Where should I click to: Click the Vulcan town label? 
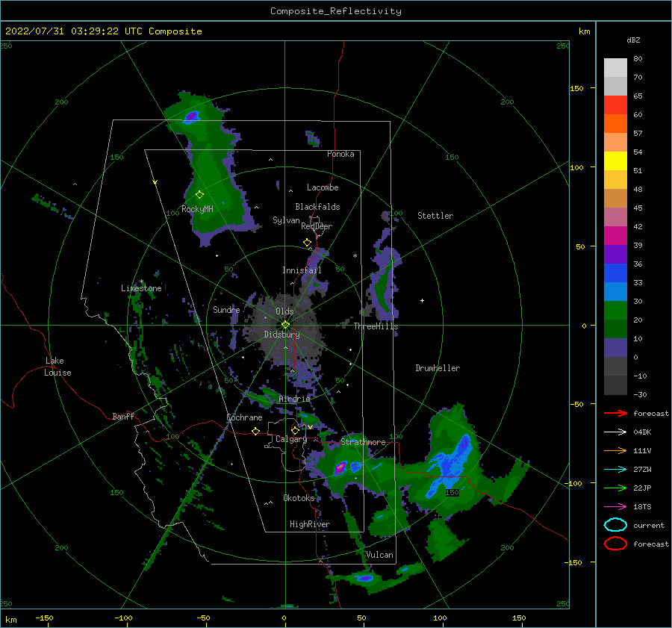point(380,555)
